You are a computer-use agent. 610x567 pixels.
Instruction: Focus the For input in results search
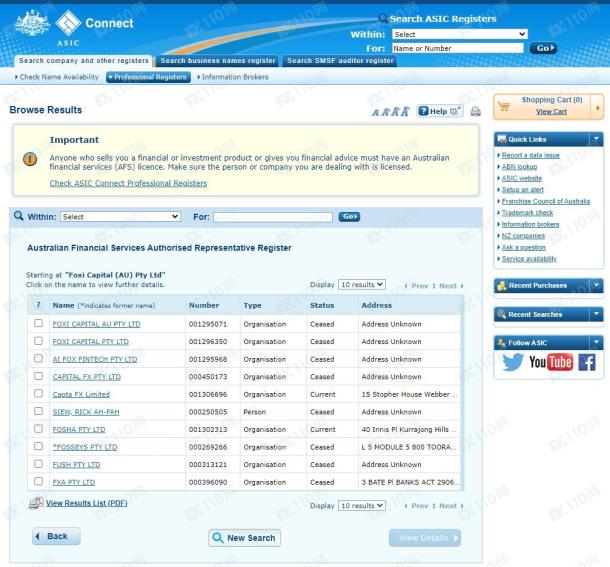click(273, 217)
